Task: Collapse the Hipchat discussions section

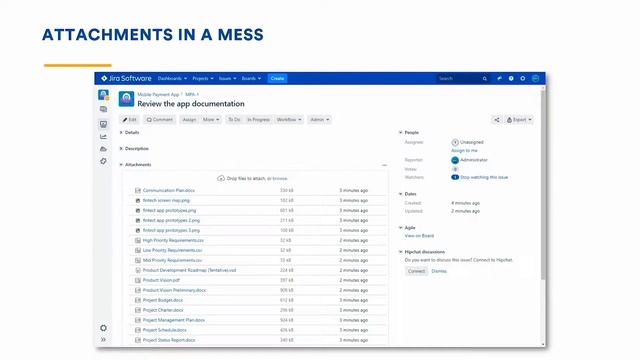Action: [400, 252]
